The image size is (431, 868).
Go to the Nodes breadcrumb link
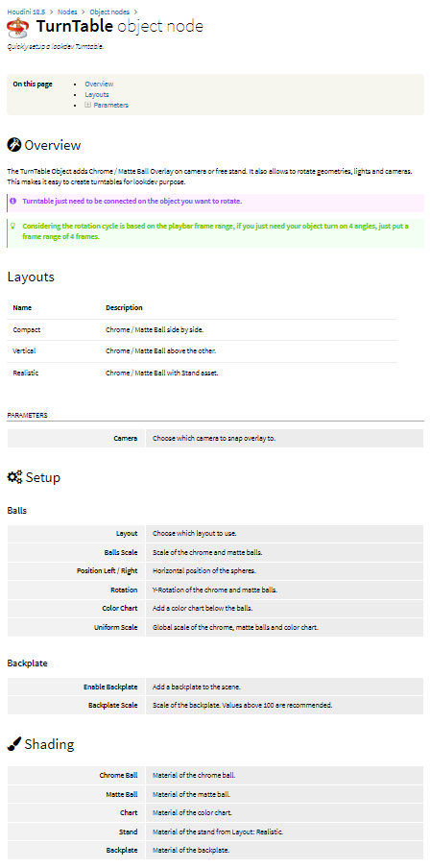tap(67, 12)
